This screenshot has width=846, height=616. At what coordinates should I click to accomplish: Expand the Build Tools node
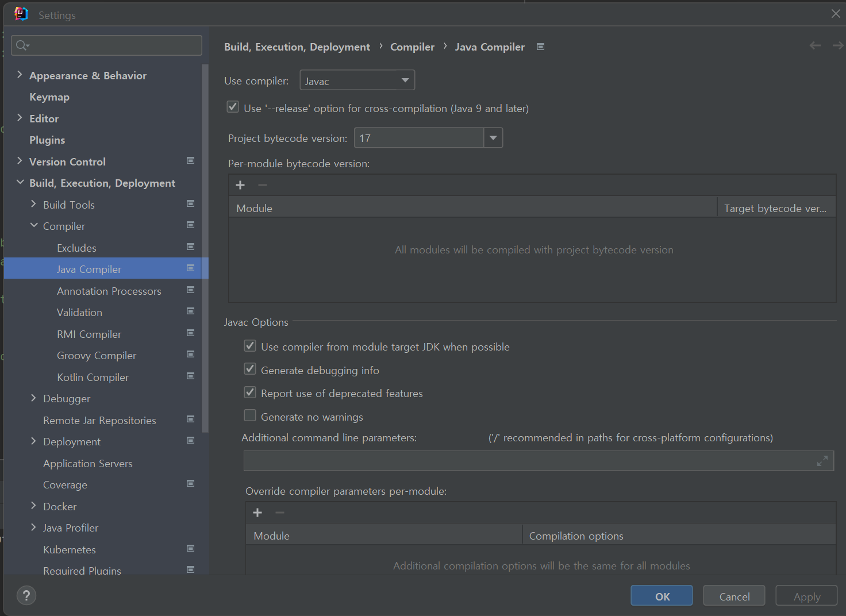pos(33,204)
